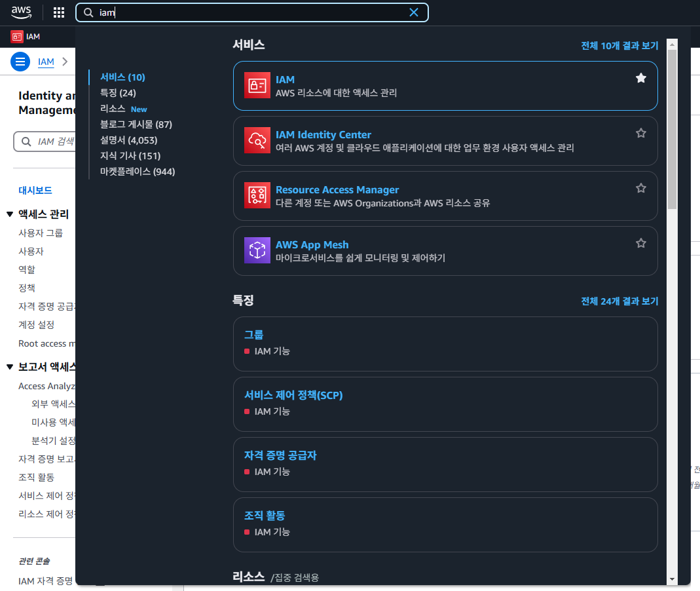
Task: Clear the search text with the X icon
Action: (x=414, y=12)
